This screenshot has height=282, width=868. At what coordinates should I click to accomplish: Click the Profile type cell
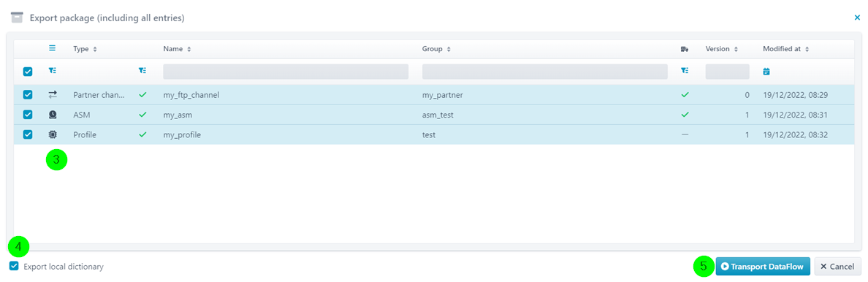[x=85, y=134]
